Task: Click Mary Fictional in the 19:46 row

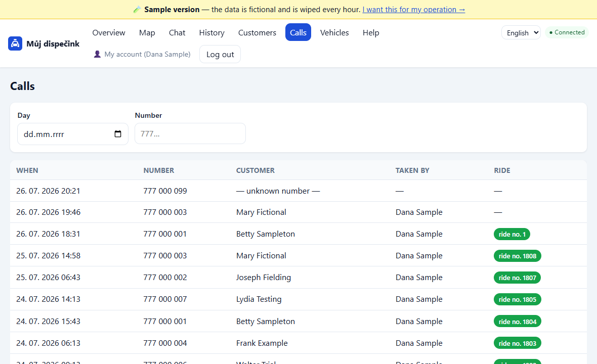Action: 261,212
